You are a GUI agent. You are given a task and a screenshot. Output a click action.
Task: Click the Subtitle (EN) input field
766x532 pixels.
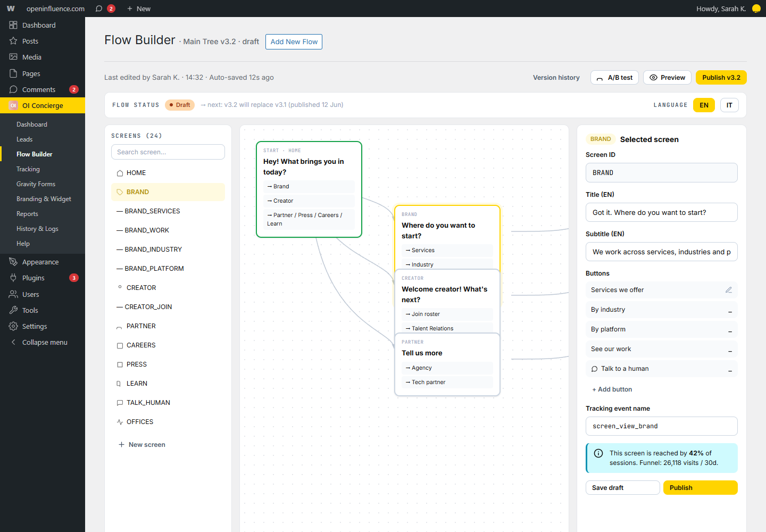662,252
